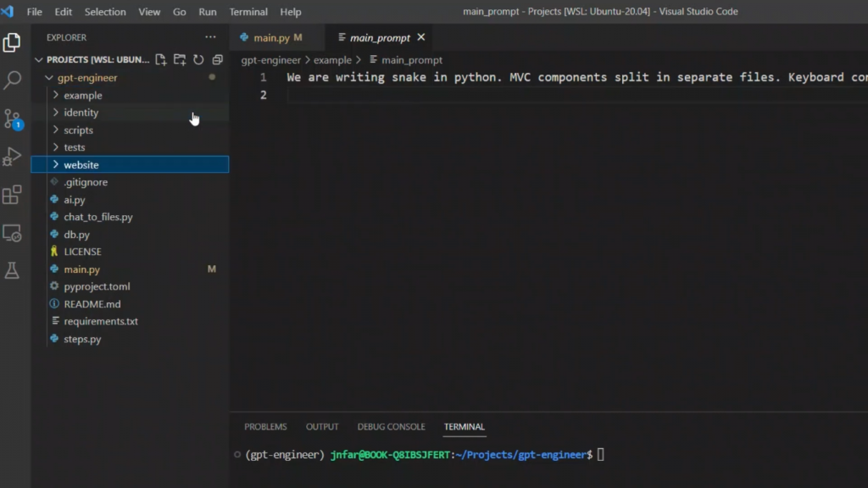Collapse all folders in Explorer
The width and height of the screenshot is (868, 488).
(217, 60)
